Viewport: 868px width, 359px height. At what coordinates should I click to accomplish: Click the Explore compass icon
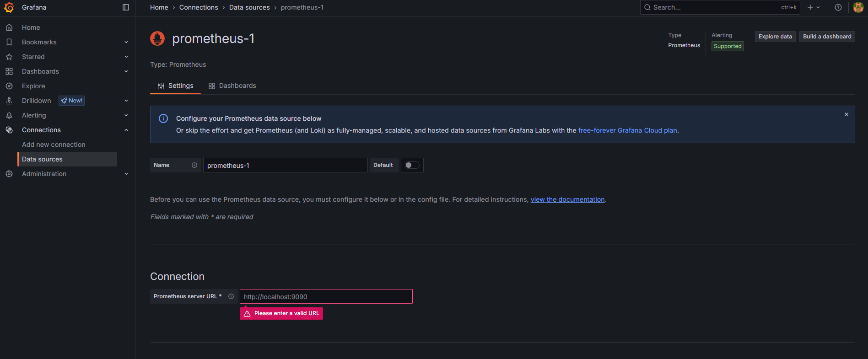click(x=9, y=86)
